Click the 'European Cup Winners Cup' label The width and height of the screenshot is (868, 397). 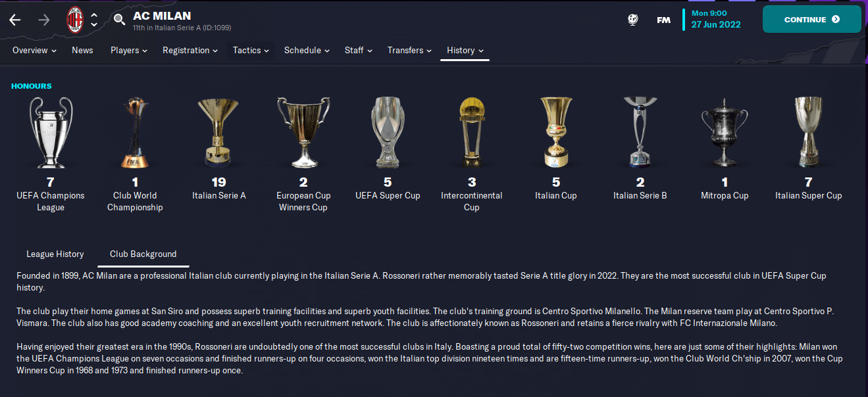303,201
